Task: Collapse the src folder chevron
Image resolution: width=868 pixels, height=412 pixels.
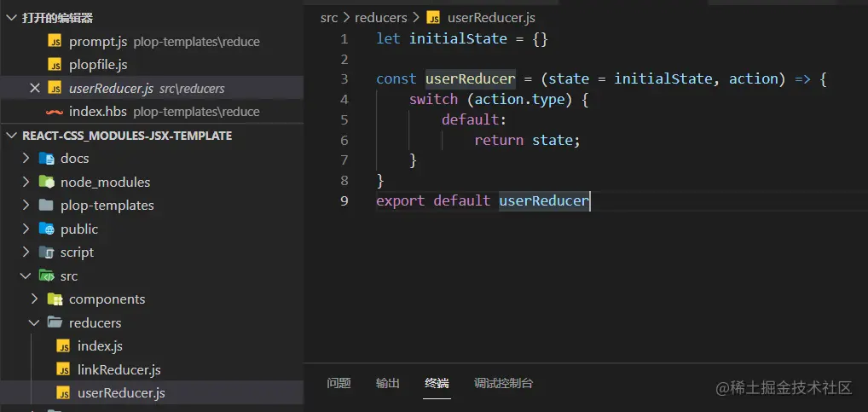Action: 26,276
